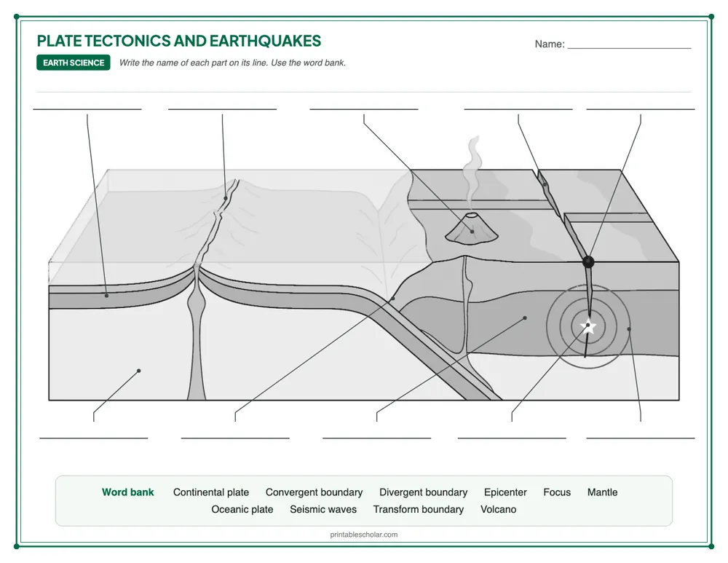The width and height of the screenshot is (728, 563).
Task: Select 'Mantle' in the word bank
Action: point(602,492)
